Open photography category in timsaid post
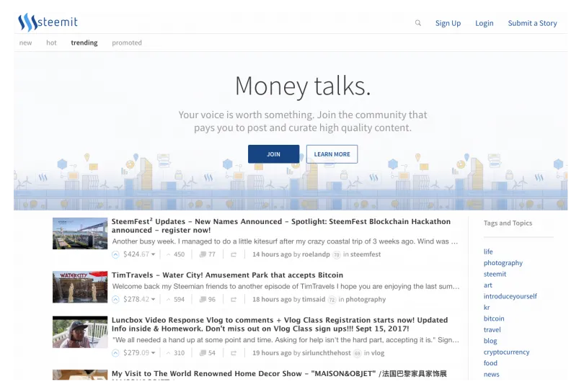Viewport: 584px width, 392px height. pyautogui.click(x=366, y=300)
